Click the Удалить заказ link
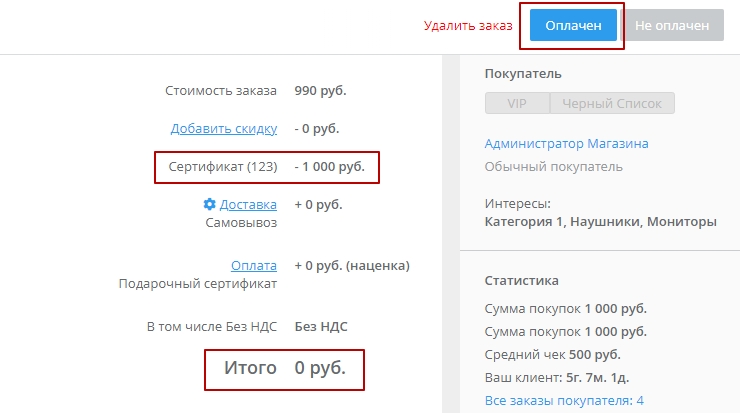740x413 pixels. [468, 26]
